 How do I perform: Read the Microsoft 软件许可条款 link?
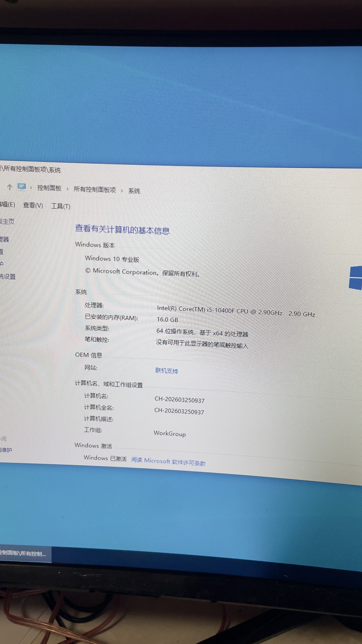pos(168,462)
